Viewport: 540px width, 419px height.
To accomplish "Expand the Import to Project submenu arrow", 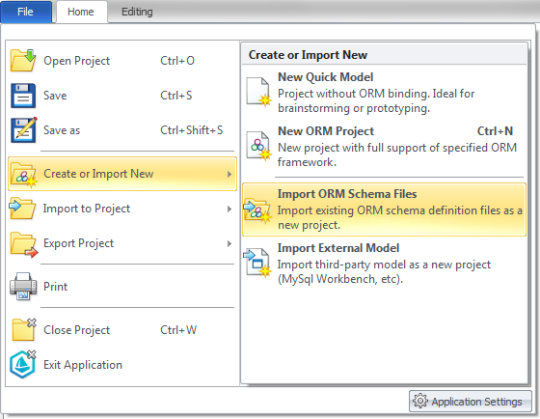I will coord(229,209).
